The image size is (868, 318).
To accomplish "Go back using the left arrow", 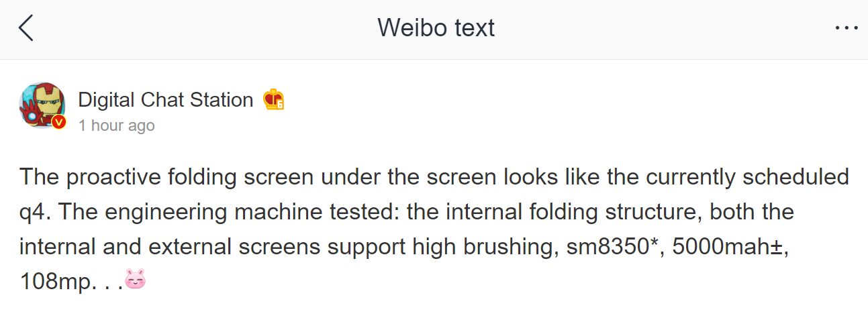I will 26,28.
